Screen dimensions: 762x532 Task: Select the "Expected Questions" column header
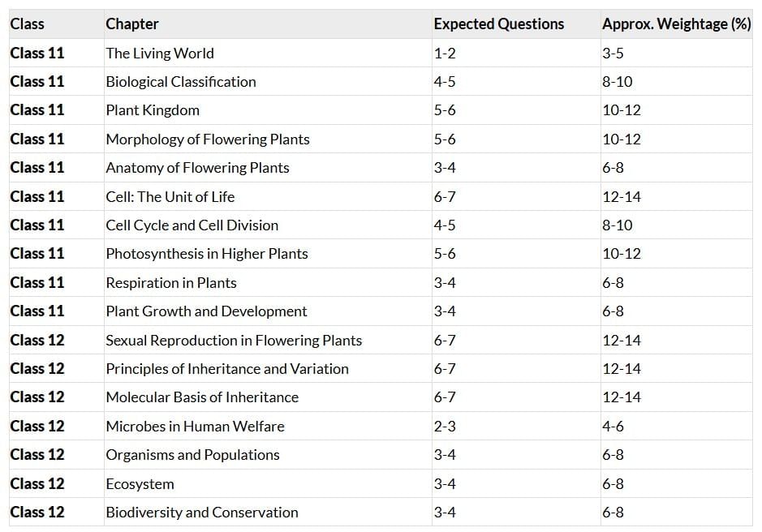(498, 24)
